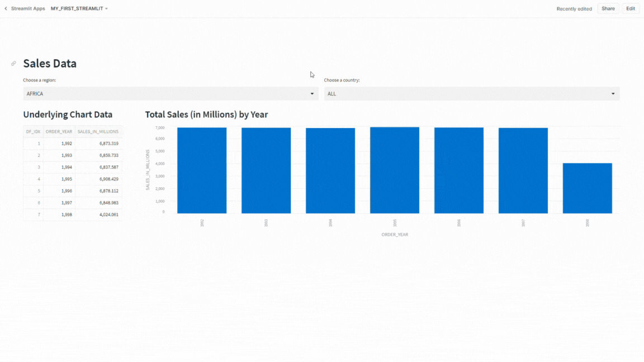The height and width of the screenshot is (362, 644).
Task: Click the DF_IDX column header
Action: pos(33,132)
